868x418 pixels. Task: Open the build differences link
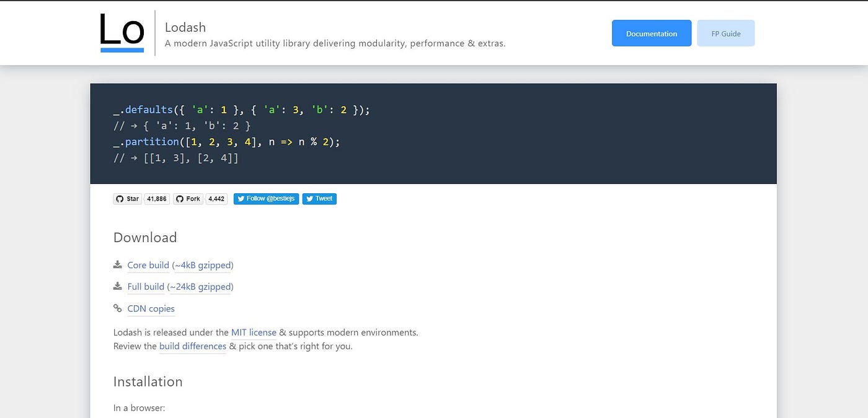[193, 346]
